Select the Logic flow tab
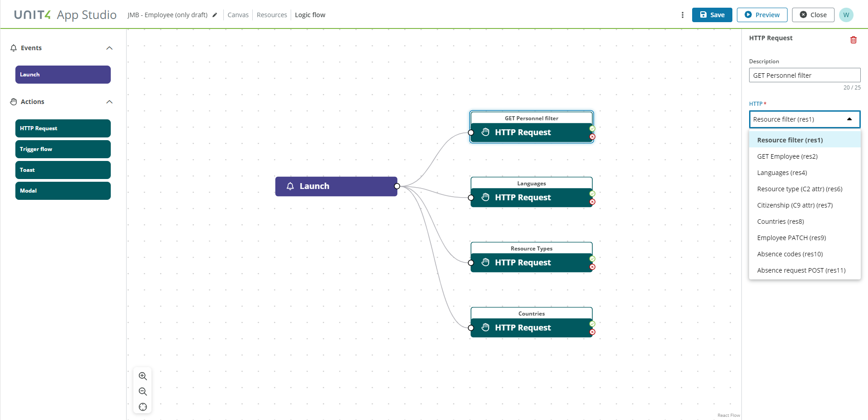 coord(310,15)
